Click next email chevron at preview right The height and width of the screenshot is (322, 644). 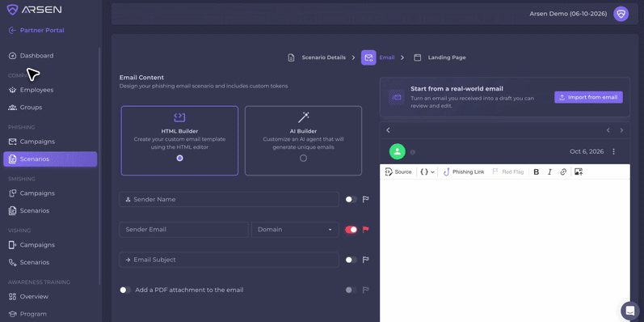(621, 130)
